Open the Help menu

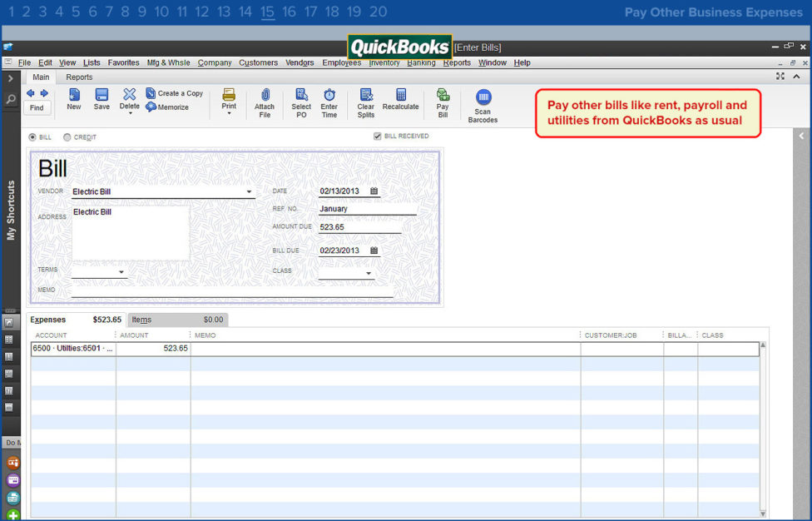pos(522,62)
